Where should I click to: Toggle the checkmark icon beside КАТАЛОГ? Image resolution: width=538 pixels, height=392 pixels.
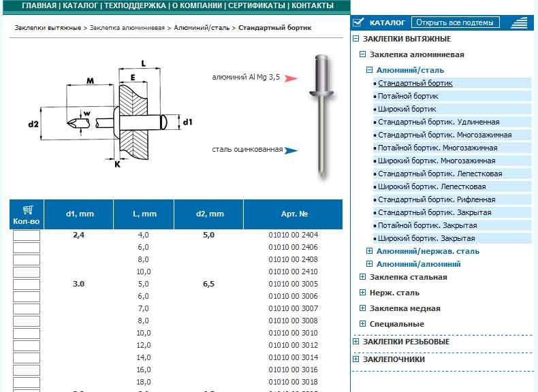358,22
